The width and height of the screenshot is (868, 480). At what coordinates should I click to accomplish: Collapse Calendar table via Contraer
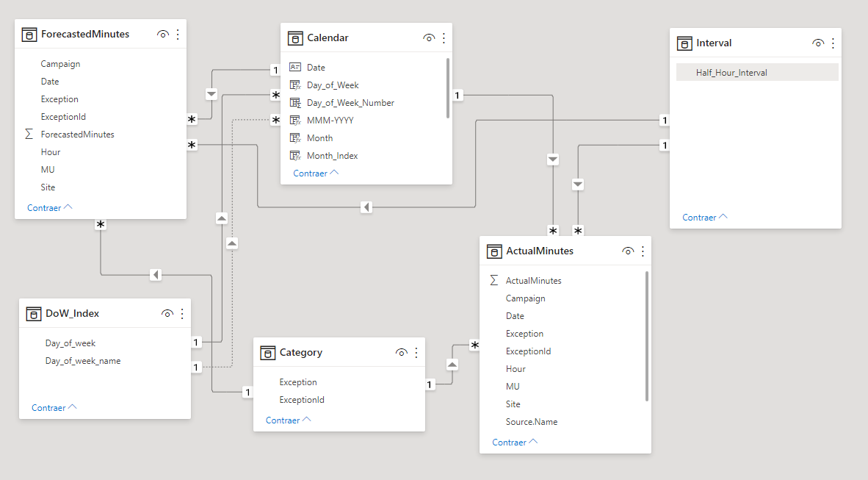(x=316, y=173)
